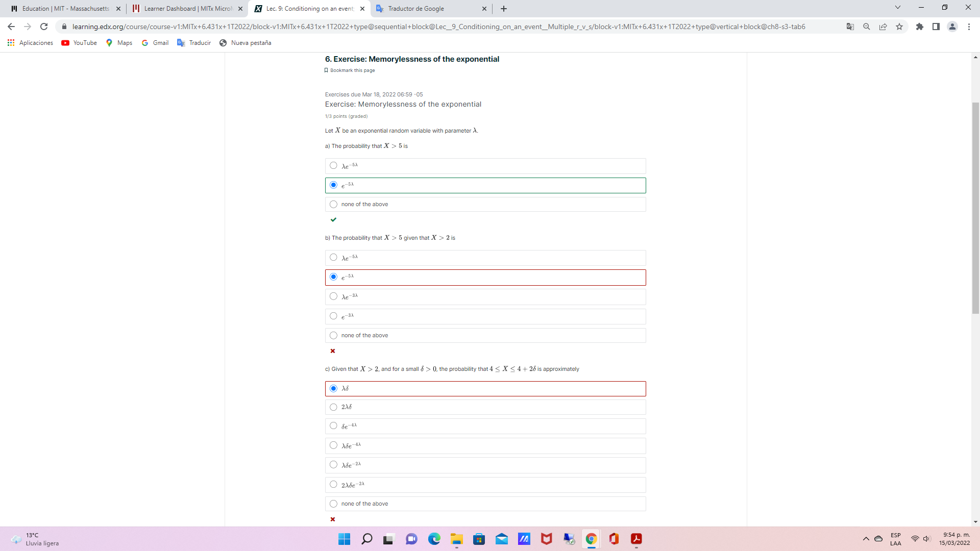Open the browser extensions puzzle icon
980x551 pixels.
coord(921,27)
